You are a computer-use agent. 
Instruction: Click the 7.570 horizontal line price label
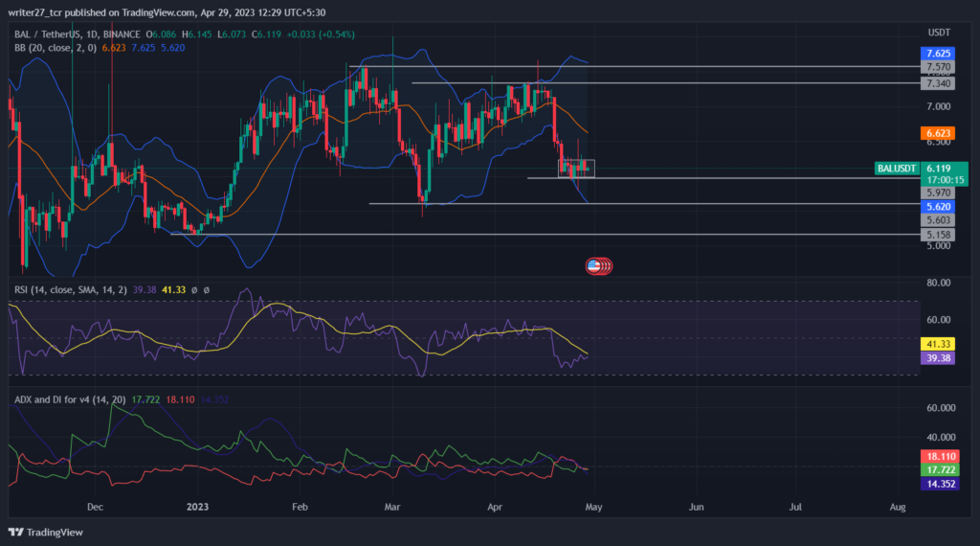coord(938,67)
